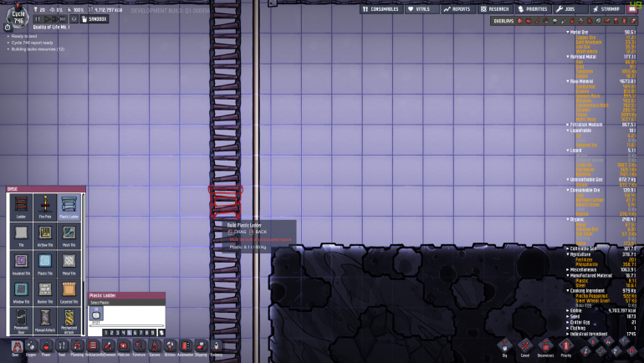Viewport: 644px width, 363px height.
Task: Open the Reports menu
Action: click(458, 8)
